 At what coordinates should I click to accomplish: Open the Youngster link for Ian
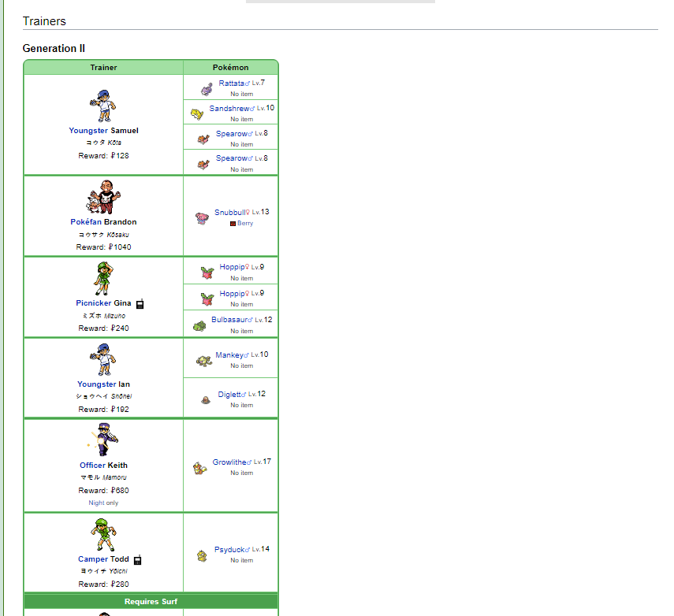[x=97, y=384]
